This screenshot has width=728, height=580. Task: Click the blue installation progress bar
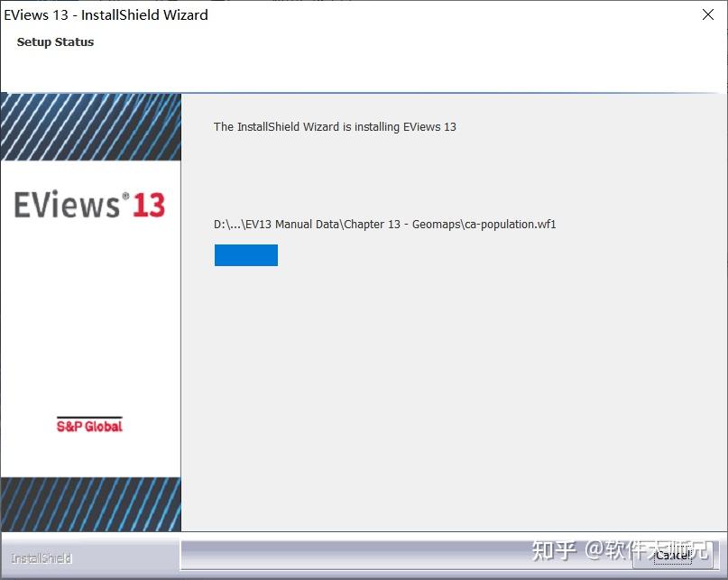pos(245,255)
